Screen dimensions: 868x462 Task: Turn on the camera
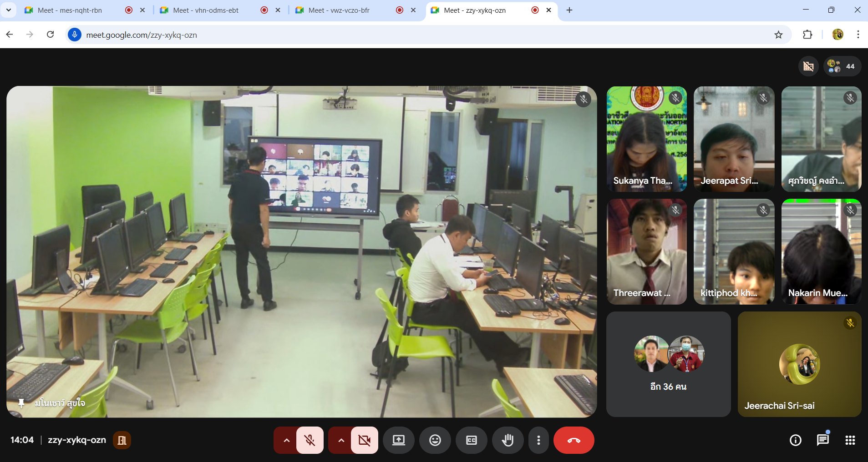point(365,440)
